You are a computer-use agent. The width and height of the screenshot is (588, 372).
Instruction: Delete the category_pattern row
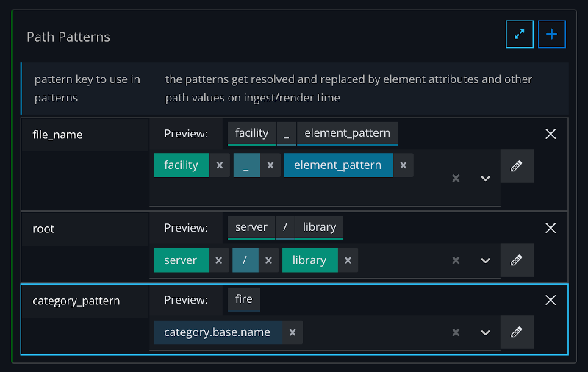pos(551,300)
